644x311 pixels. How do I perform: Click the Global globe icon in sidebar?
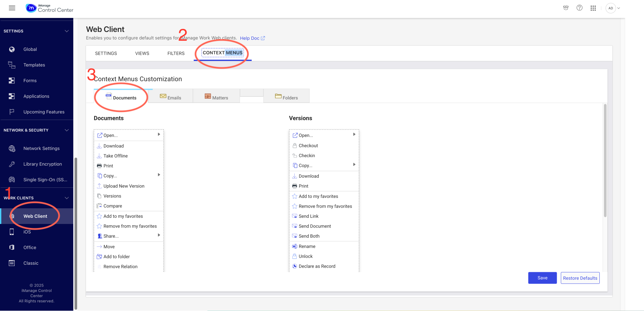coord(12,49)
